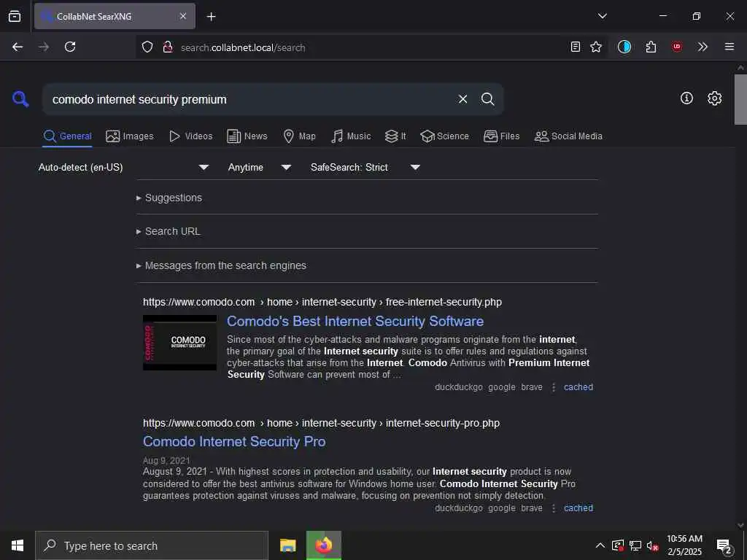Image resolution: width=747 pixels, height=560 pixels.
Task: Click the muted volume tray icon
Action: pos(652,545)
